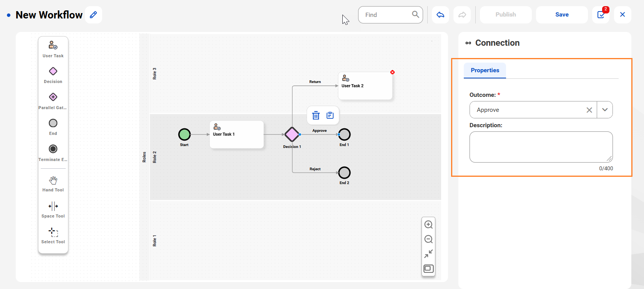The width and height of the screenshot is (644, 289).
Task: Activate the Hand Tool
Action: [53, 184]
